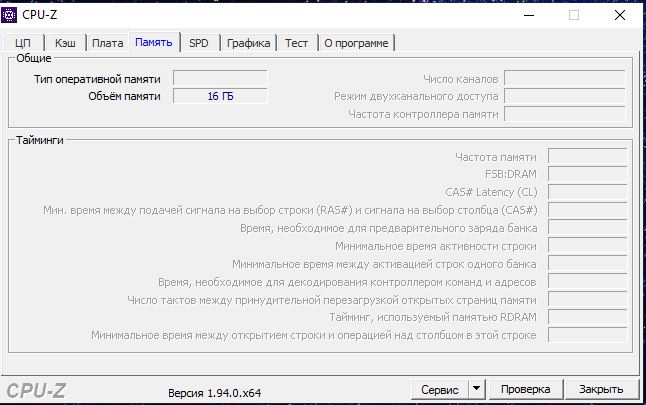
Task: Click the Память tab
Action: [154, 42]
